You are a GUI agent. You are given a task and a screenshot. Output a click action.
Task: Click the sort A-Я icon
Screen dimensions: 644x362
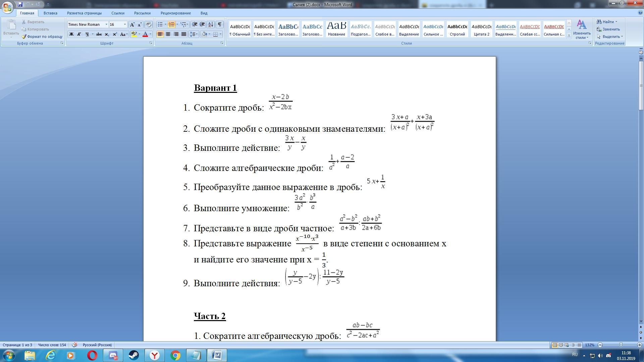pos(211,24)
